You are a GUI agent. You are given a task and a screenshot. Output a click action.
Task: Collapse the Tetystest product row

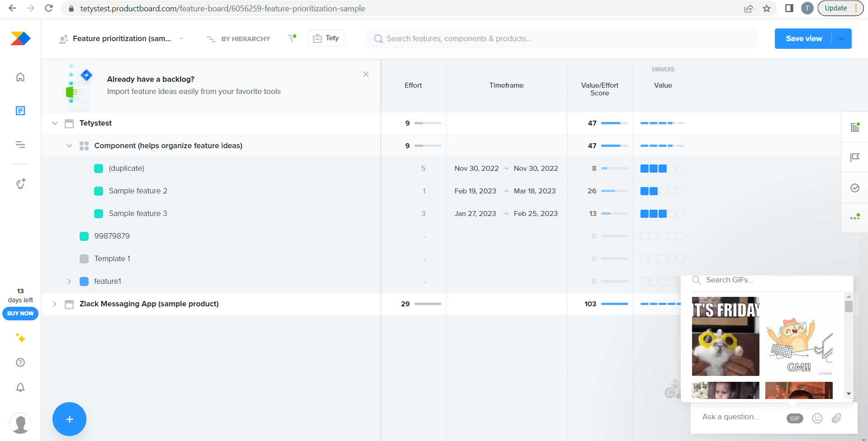(55, 123)
